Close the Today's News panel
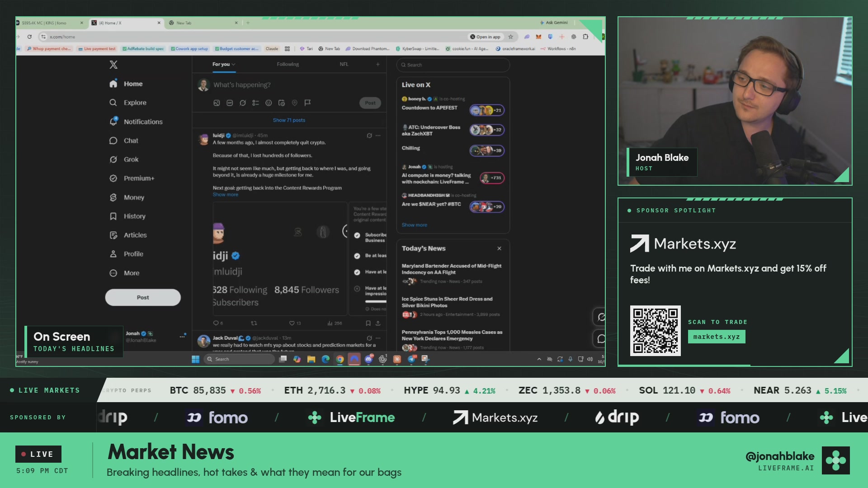 click(499, 248)
